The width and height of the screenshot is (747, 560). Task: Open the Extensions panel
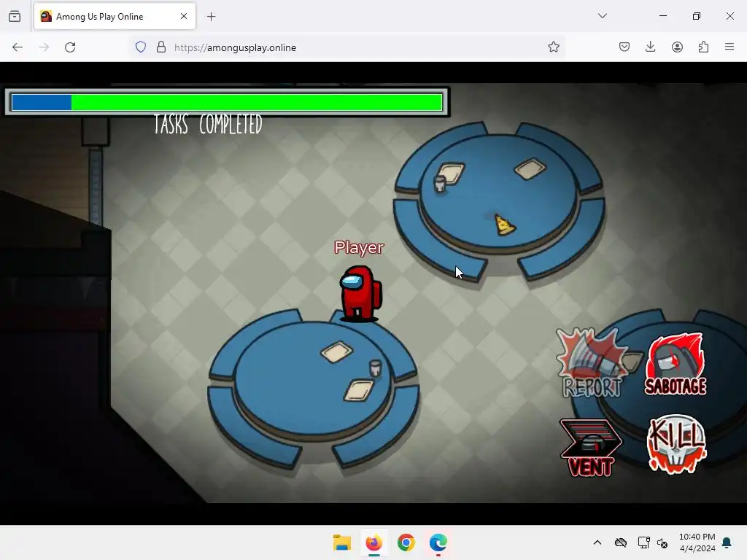[703, 47]
